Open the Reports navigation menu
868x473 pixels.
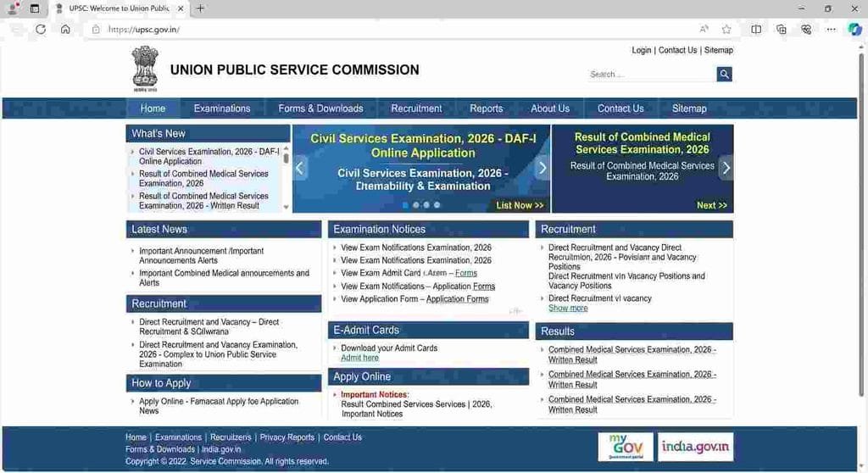(486, 109)
